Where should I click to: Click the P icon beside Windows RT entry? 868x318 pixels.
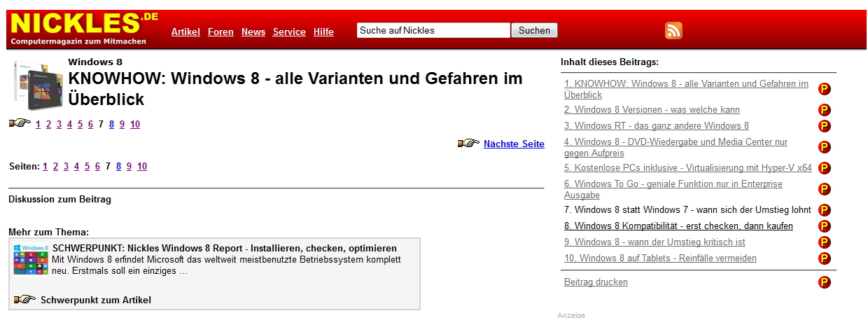[x=825, y=126]
